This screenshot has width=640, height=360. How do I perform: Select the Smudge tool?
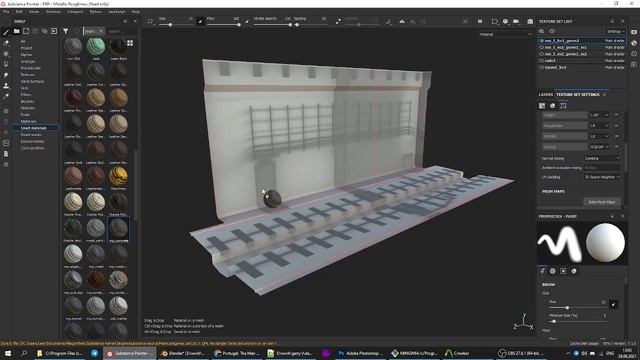tap(6, 75)
